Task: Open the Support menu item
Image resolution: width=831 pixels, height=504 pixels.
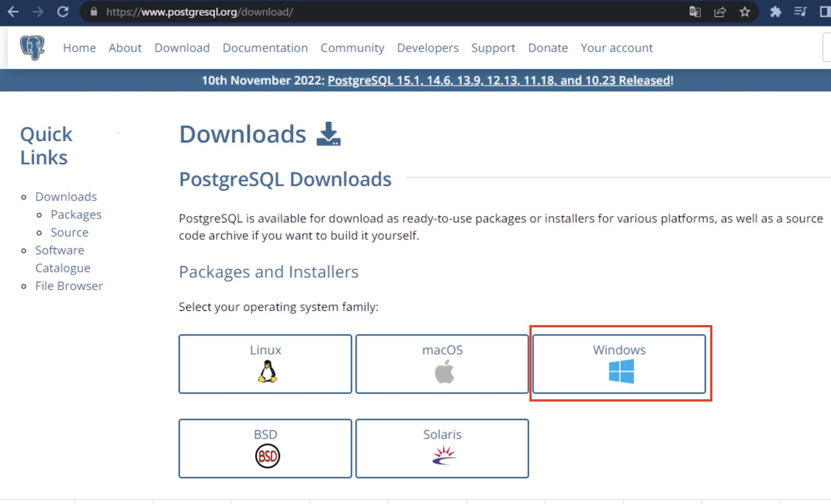Action: [x=493, y=48]
